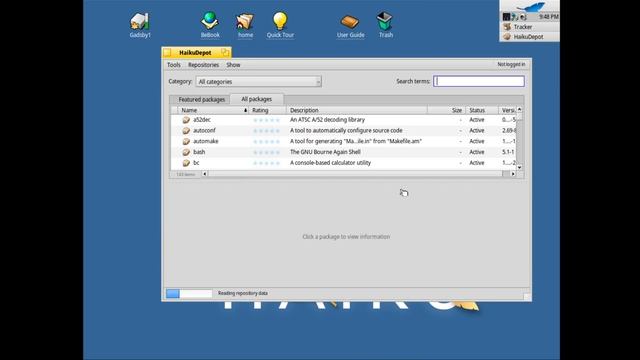This screenshot has width=640, height=360.
Task: Click the rating stars for bash
Action: tap(266, 152)
